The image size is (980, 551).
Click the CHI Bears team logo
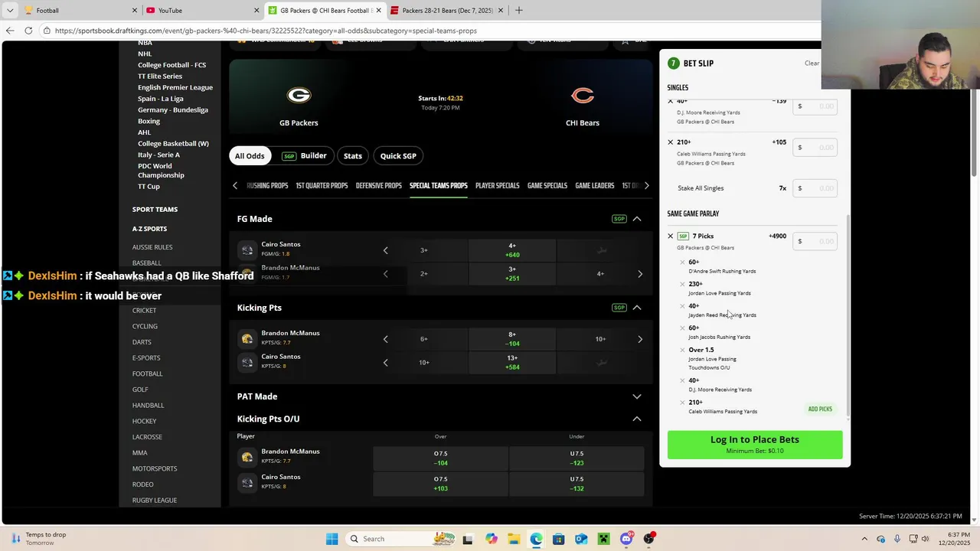point(583,96)
